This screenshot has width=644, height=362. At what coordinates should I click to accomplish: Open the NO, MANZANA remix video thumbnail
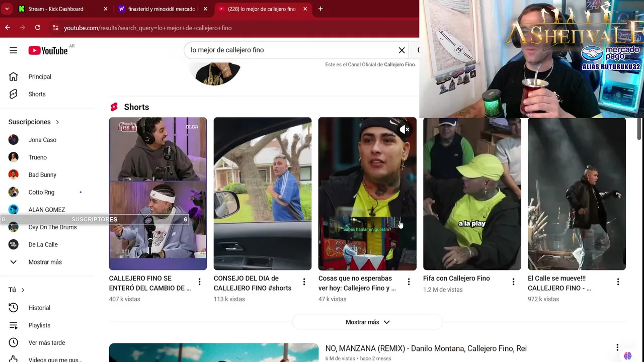[213, 352]
